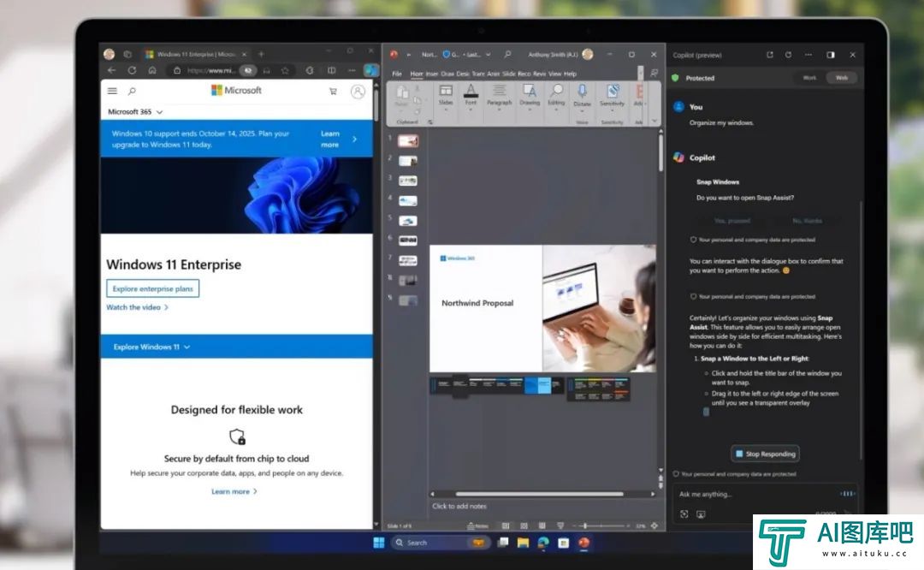Sign in with the Microsoft account icon
This screenshot has width=924, height=570.
[x=358, y=92]
